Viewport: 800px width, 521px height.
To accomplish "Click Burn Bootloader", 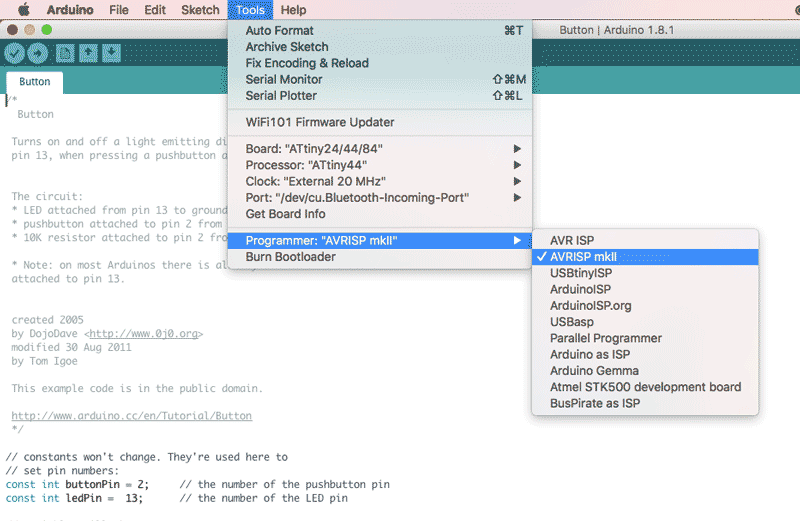I will point(380,257).
